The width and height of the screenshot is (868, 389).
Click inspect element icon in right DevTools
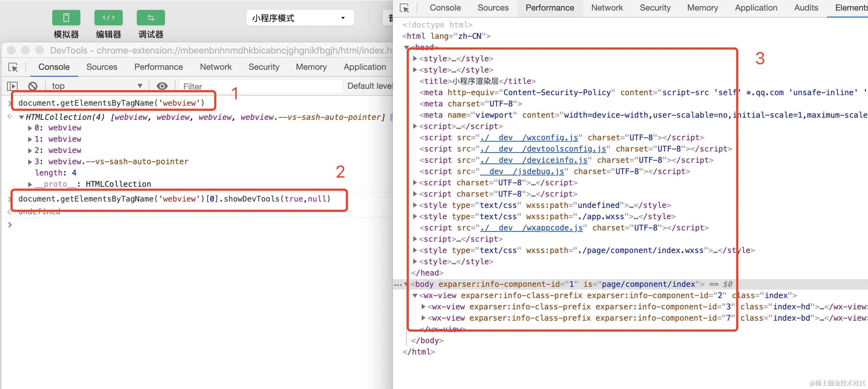click(x=405, y=8)
